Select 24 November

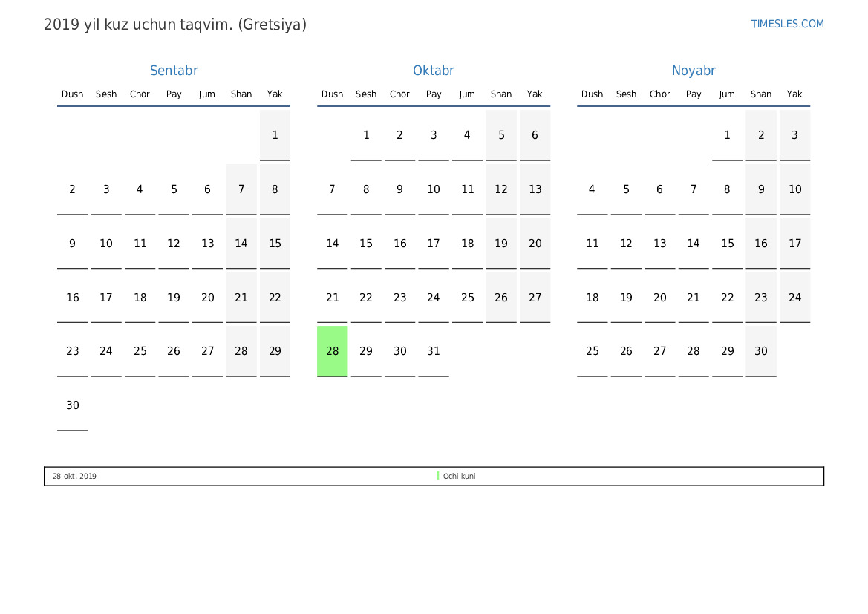coord(795,297)
